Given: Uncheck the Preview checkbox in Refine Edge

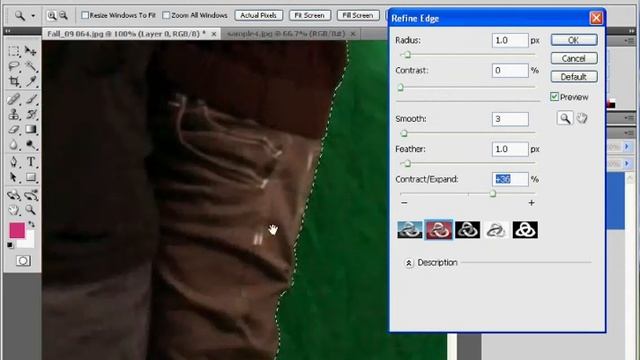Looking at the screenshot, I should tap(554, 97).
